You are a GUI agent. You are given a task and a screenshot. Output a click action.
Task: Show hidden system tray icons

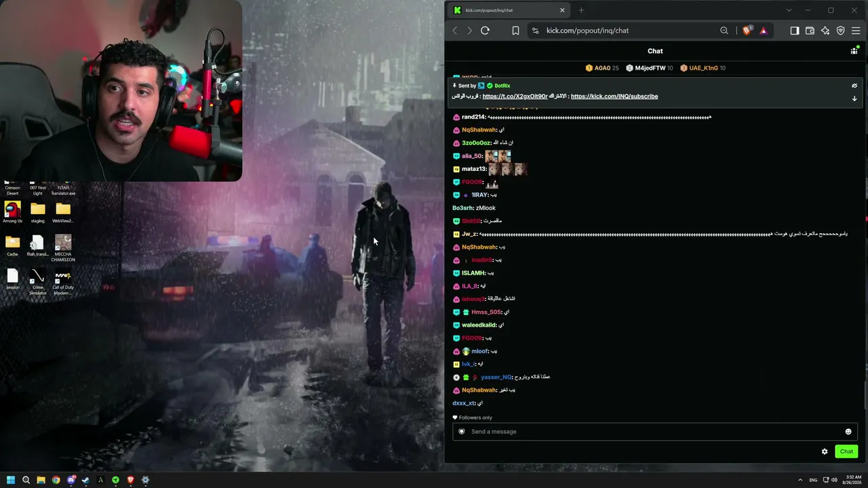pos(800,480)
